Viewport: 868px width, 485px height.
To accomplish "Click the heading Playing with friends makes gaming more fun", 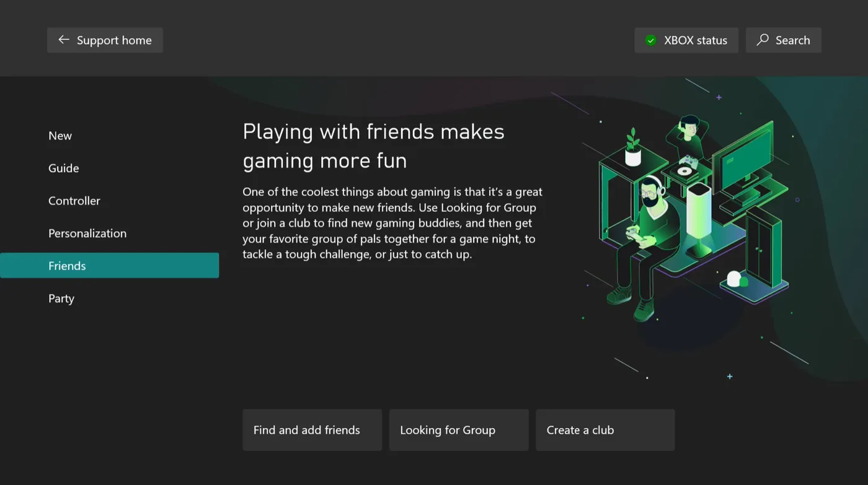I will (373, 146).
